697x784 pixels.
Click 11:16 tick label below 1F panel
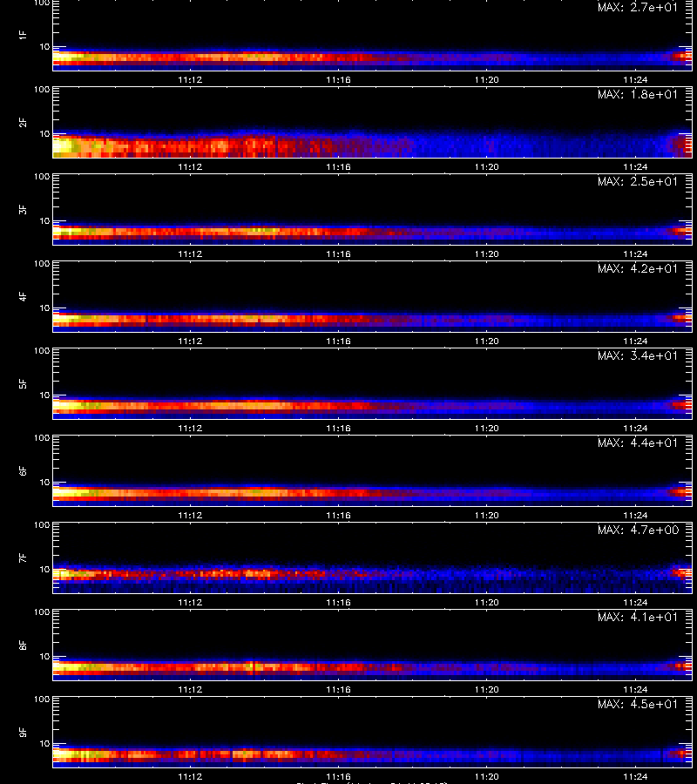point(339,79)
